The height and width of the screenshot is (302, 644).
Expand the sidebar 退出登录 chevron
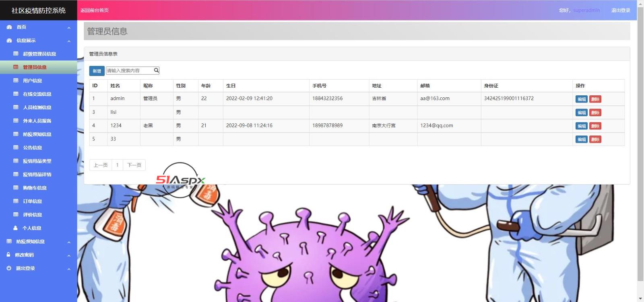[x=69, y=269]
